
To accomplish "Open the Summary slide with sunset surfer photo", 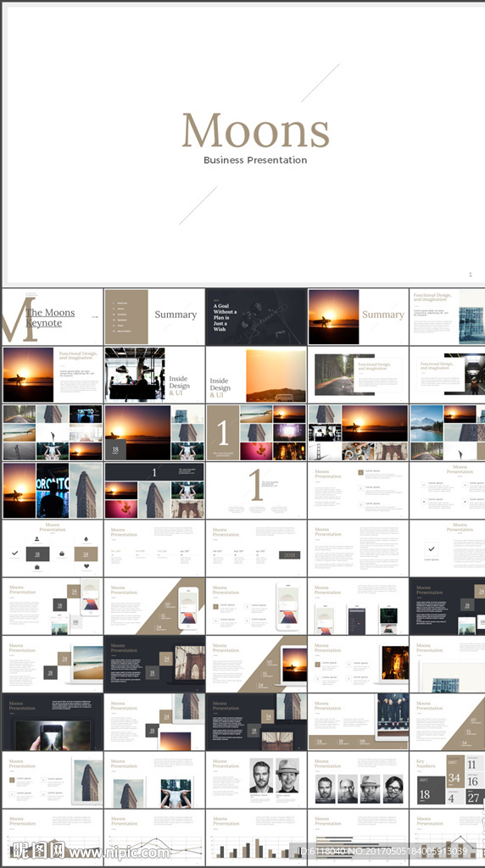I will 358,317.
